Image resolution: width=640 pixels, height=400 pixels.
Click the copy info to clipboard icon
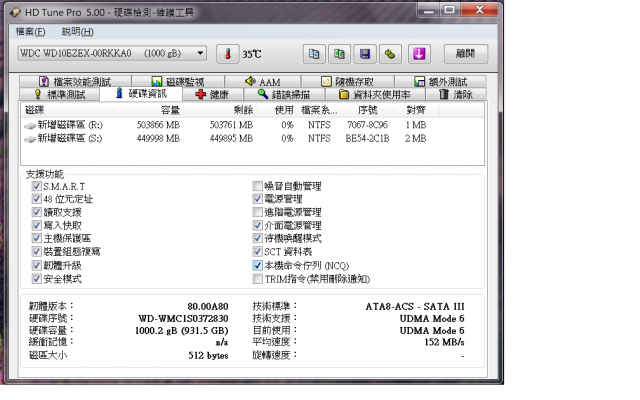[314, 54]
